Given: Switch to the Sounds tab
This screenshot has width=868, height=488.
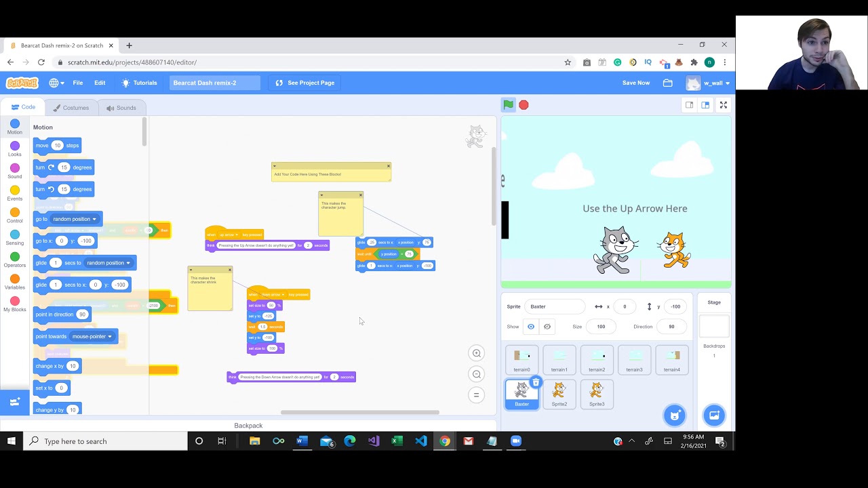Looking at the screenshot, I should [x=121, y=108].
